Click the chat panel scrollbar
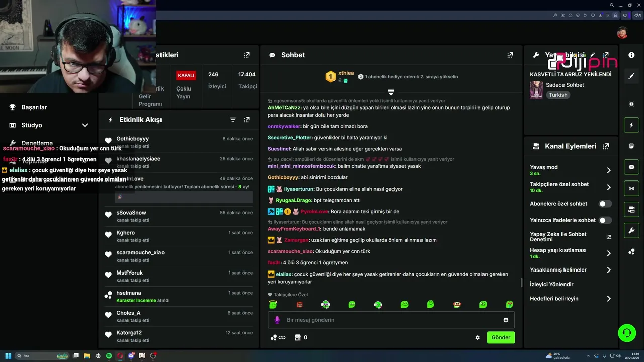 click(x=521, y=283)
